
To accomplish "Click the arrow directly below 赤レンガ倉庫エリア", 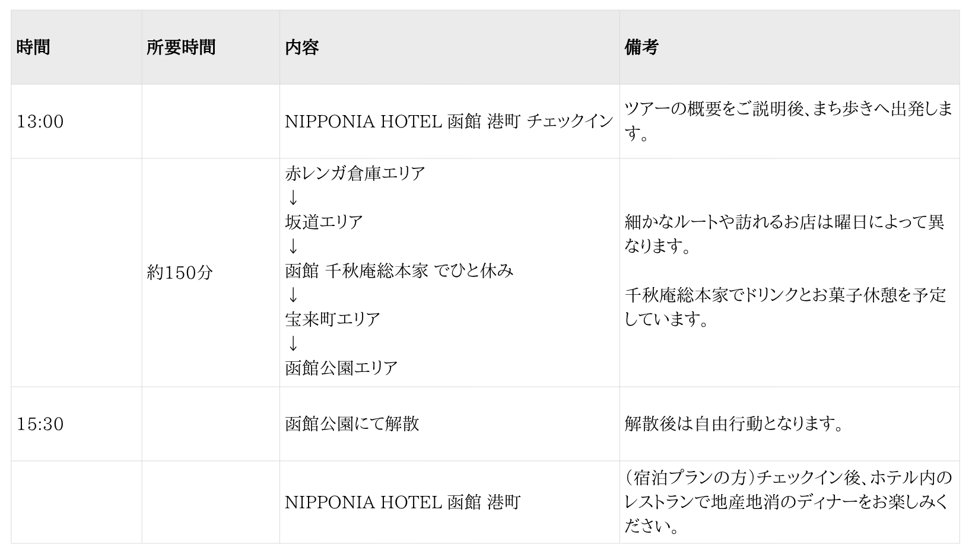I will pos(292,198).
